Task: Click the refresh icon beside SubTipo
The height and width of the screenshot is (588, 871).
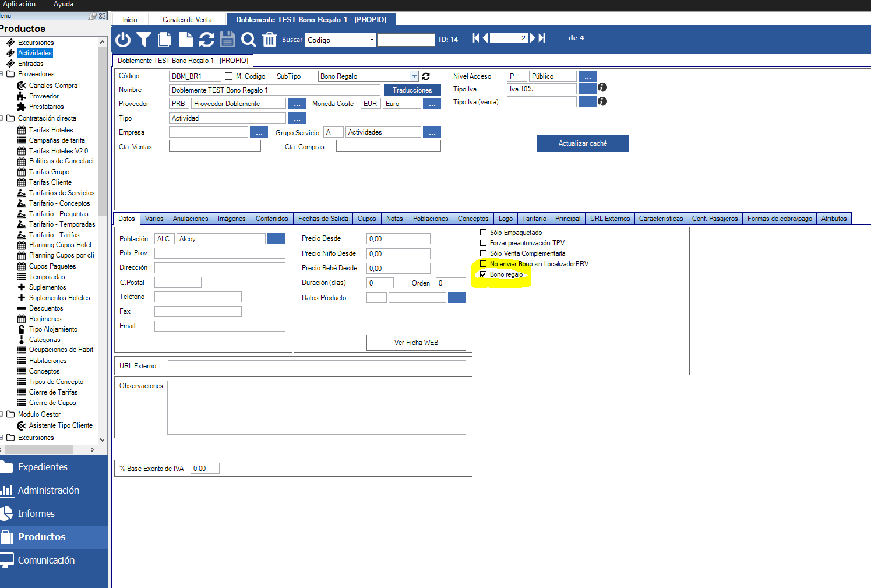Action: [x=426, y=76]
